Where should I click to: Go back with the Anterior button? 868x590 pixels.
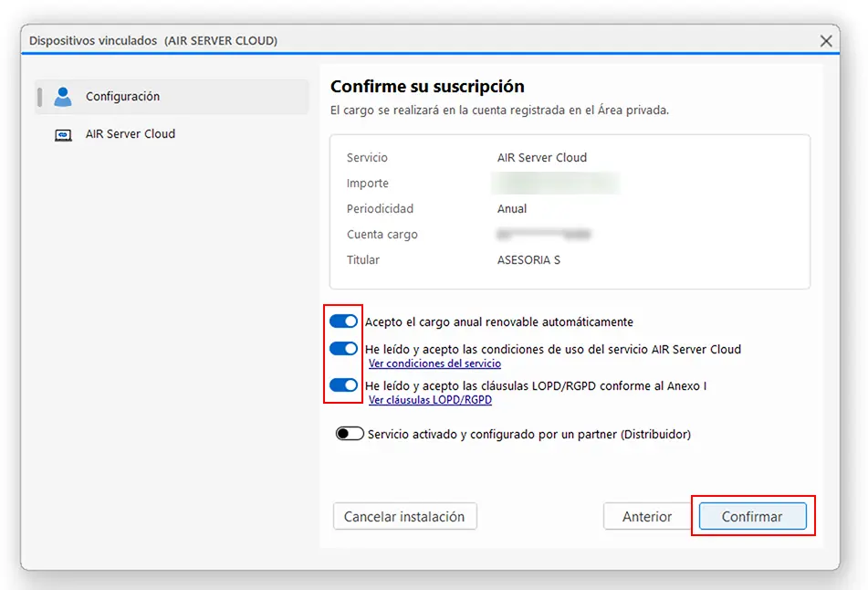646,516
